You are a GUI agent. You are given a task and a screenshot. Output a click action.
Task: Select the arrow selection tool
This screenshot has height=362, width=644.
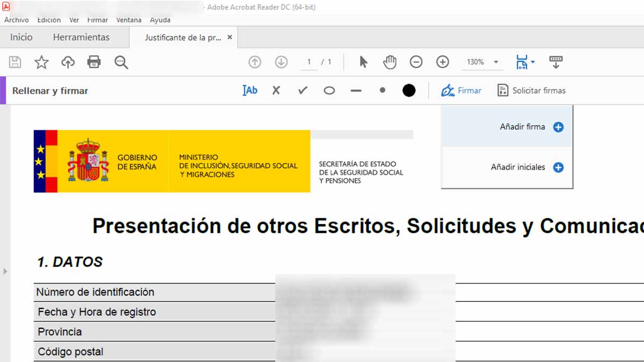363,62
